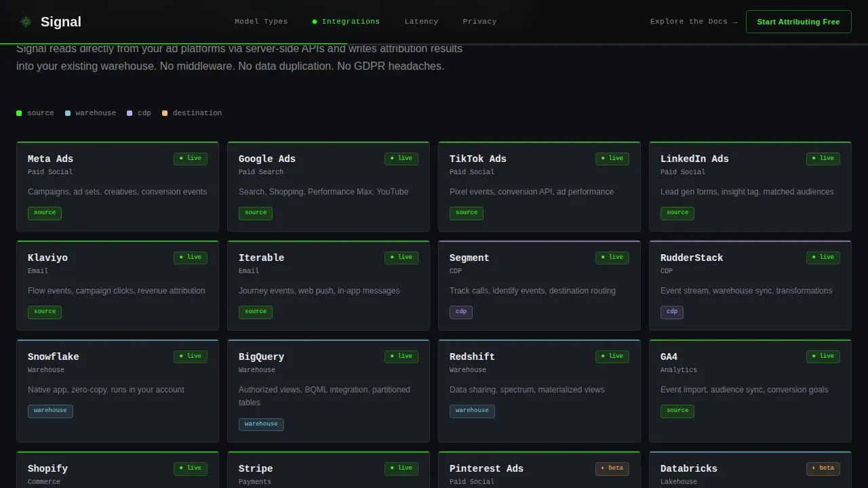
Task: Click the source tag on Iterable
Action: point(256,312)
